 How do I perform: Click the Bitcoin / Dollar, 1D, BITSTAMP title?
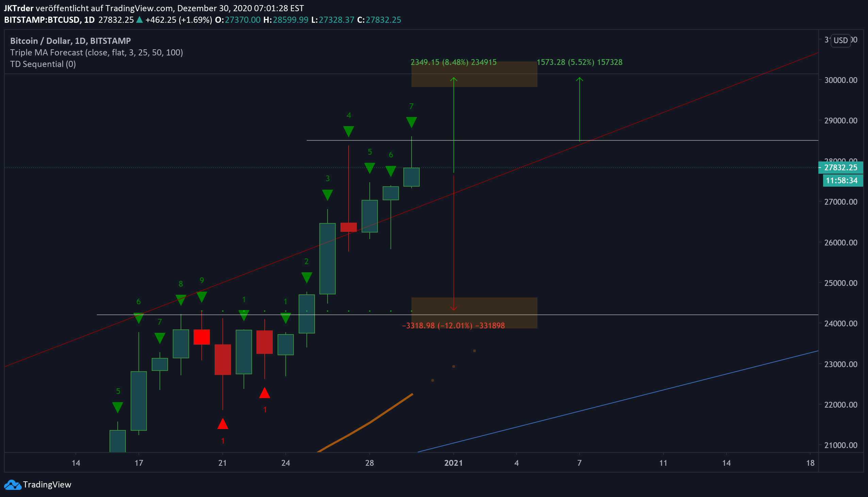pyautogui.click(x=70, y=41)
